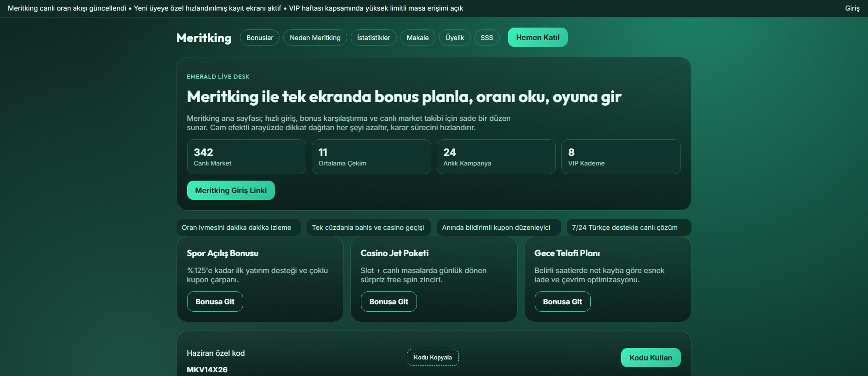Click the 'Gece Telafi Planı' card title
The image size is (868, 376).
[567, 253]
